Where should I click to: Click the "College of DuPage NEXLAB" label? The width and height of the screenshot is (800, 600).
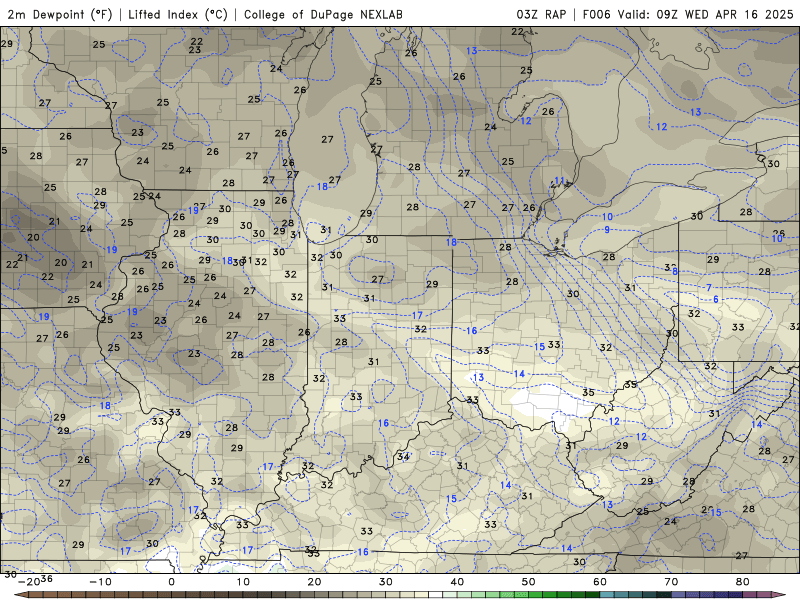tap(323, 14)
